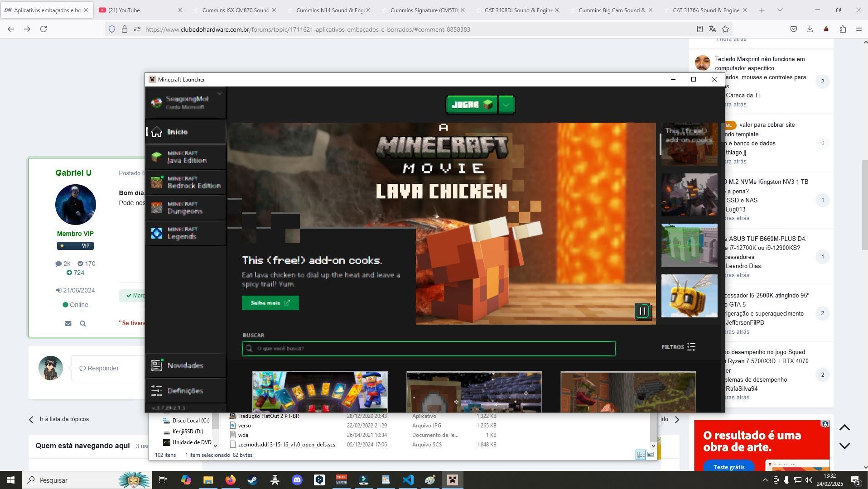Expand SeagoingMot account menu chevron
Image resolution: width=868 pixels, height=489 pixels.
[219, 94]
